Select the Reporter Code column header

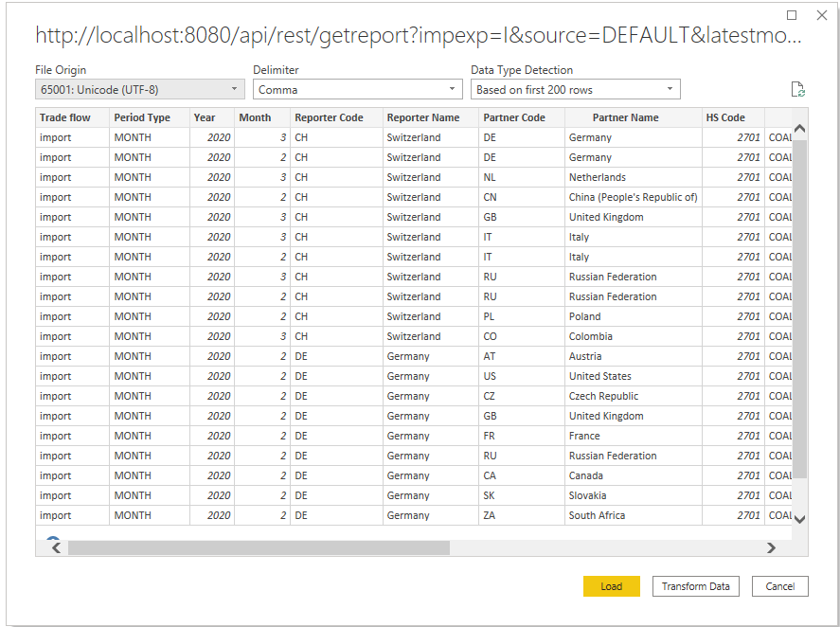[x=336, y=117]
